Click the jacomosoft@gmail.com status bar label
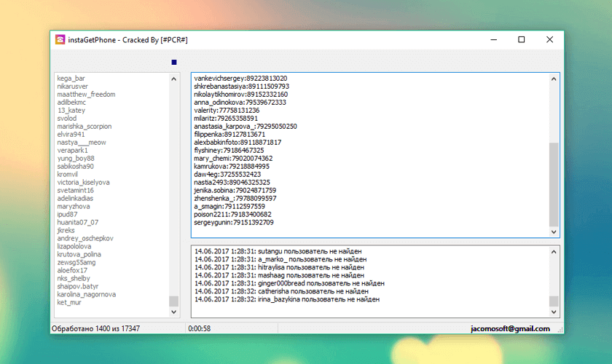The image size is (612, 364). click(x=510, y=328)
